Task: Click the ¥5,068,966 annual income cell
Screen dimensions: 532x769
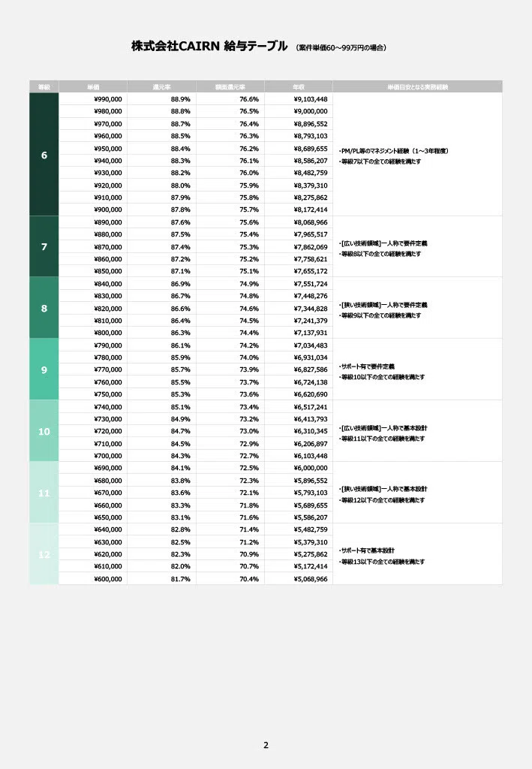Action: (x=299, y=579)
